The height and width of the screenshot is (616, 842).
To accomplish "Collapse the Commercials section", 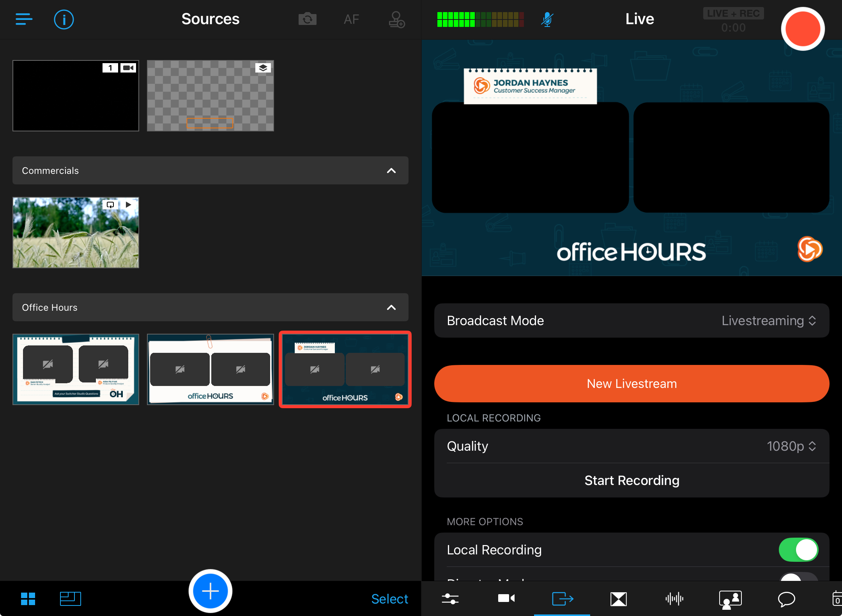I will [391, 170].
